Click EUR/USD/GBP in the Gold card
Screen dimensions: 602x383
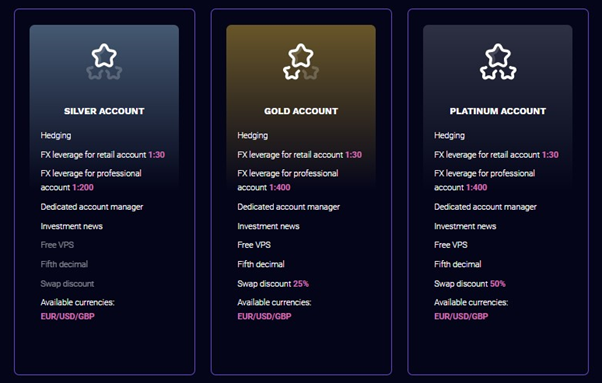click(x=265, y=316)
